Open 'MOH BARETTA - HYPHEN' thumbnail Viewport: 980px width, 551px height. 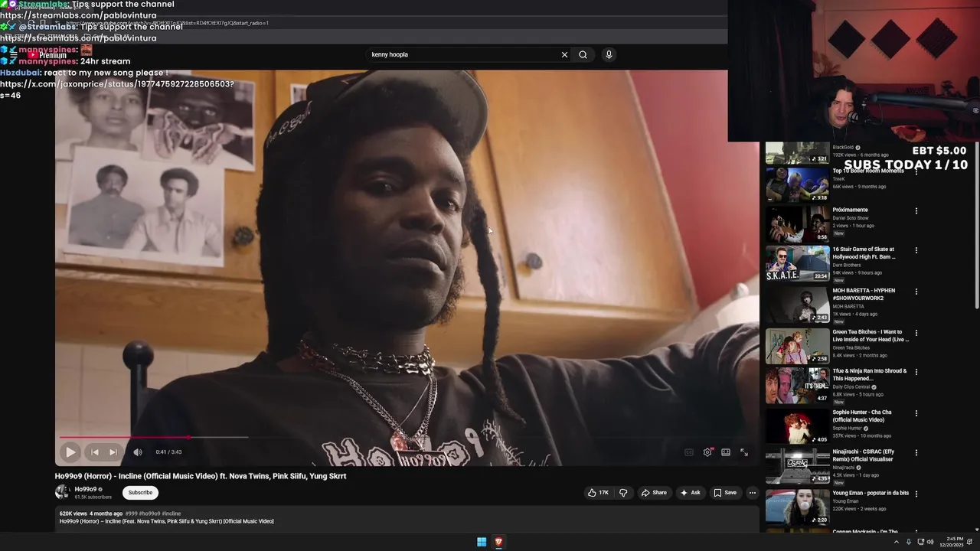coord(797,305)
